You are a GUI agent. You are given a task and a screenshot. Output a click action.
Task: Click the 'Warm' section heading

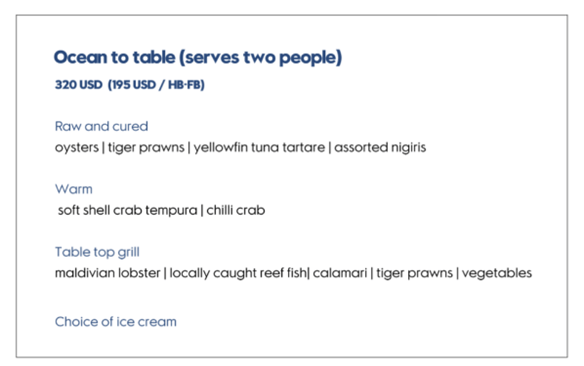74,189
